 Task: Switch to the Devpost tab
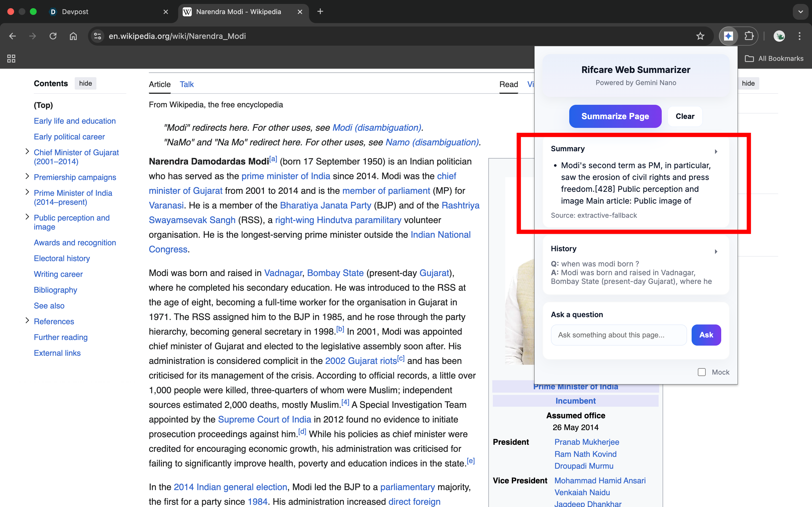[x=75, y=12]
